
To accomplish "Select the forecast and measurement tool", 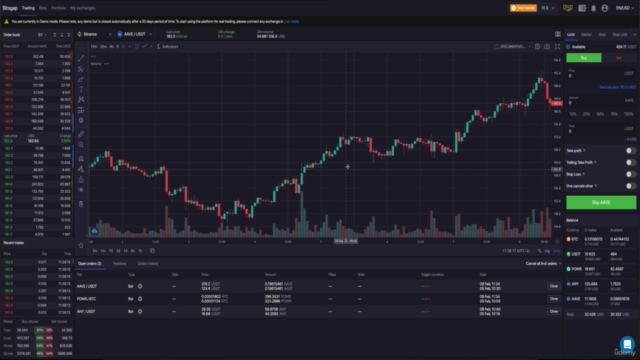I will click(x=81, y=110).
